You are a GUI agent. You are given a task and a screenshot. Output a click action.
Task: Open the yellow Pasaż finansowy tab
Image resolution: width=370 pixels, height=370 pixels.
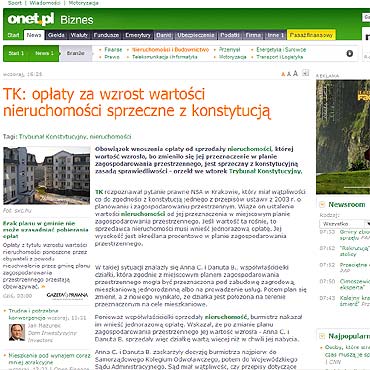click(x=311, y=35)
